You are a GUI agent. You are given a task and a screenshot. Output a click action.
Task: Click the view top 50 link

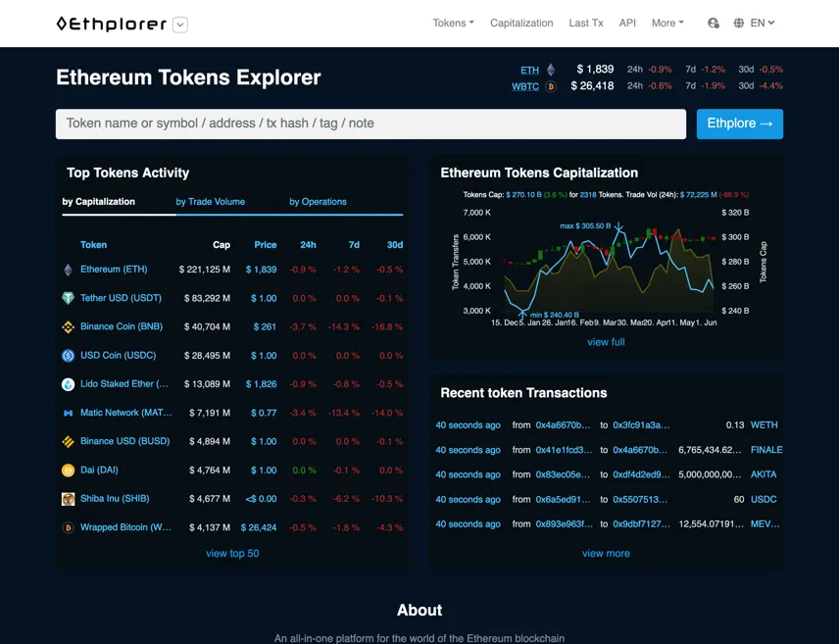[x=232, y=554]
